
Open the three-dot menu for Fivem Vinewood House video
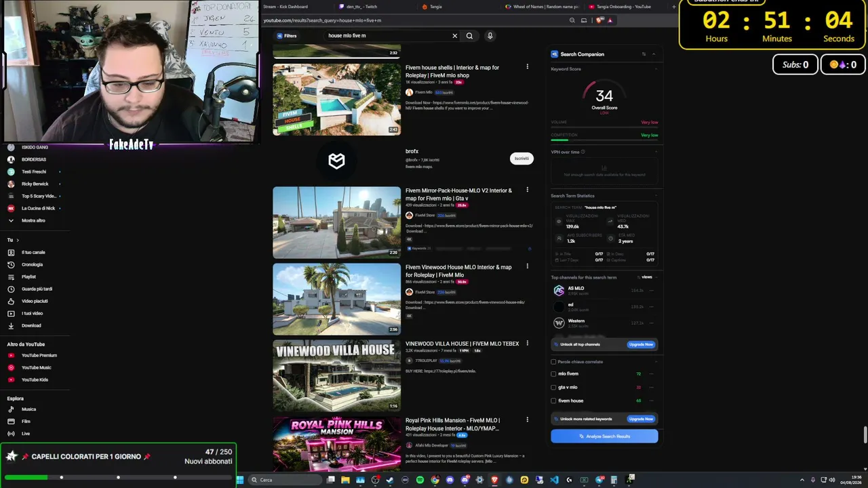[527, 266]
